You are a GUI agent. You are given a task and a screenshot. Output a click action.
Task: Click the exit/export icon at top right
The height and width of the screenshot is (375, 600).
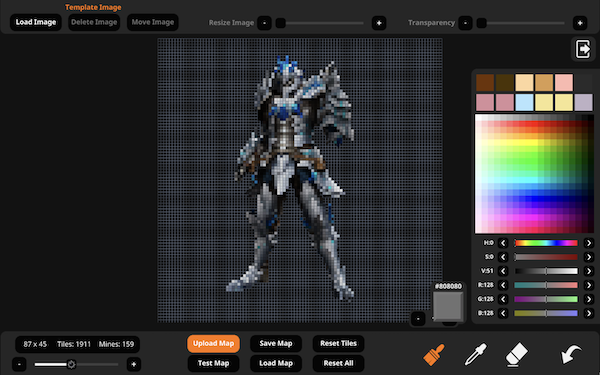583,49
